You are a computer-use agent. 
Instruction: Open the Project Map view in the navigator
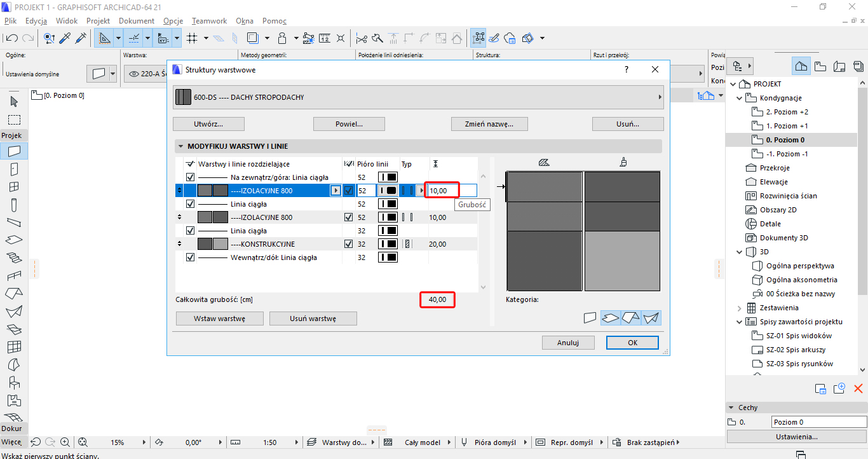tap(802, 66)
